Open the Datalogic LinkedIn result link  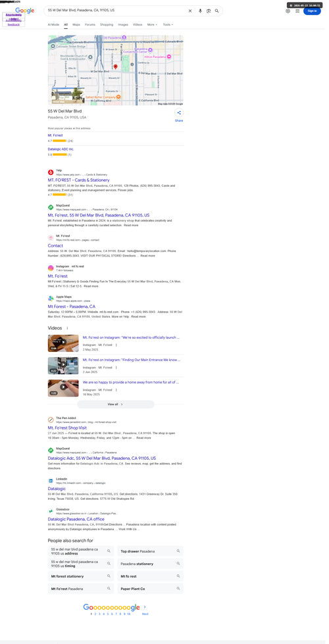coord(57,489)
